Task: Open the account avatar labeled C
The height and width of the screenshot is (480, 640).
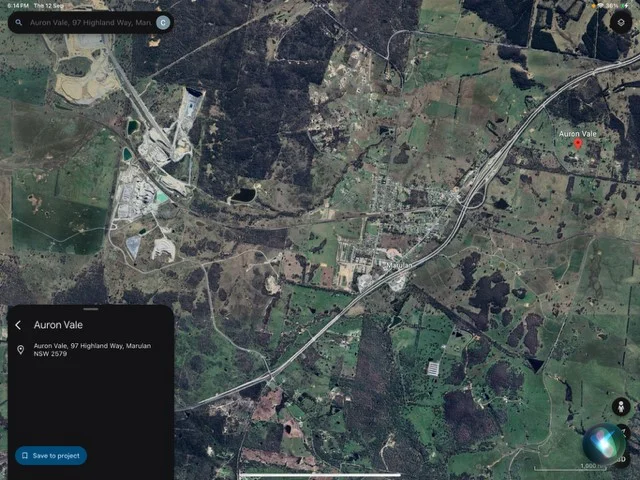Action: pos(163,22)
